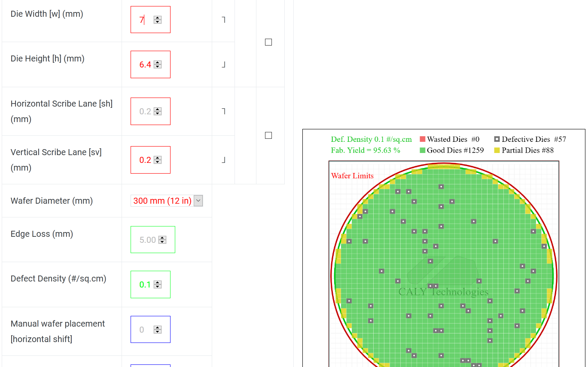588x367 pixels.
Task: Click the Die Width input field
Action: (x=150, y=20)
